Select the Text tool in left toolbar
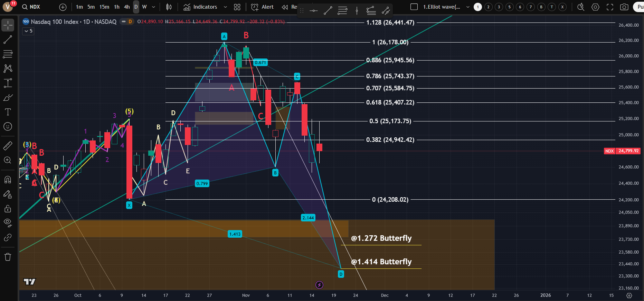Image resolution: width=644 pixels, height=301 pixels. point(8,112)
